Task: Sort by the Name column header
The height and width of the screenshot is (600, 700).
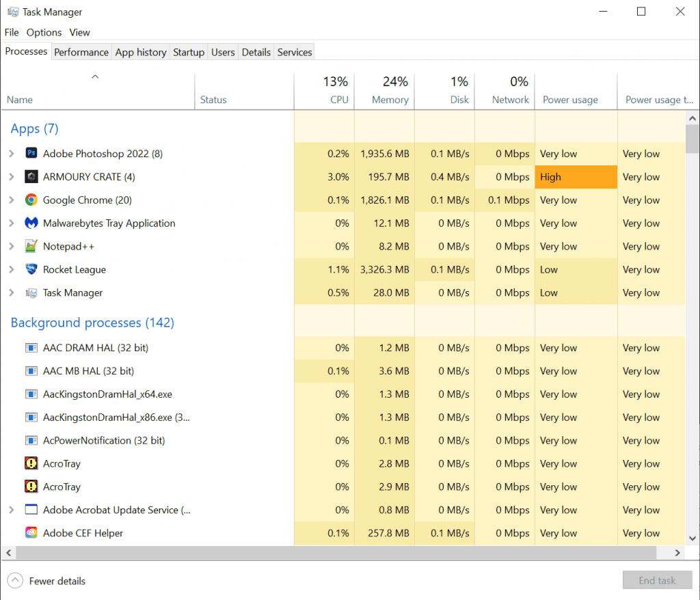Action: (x=97, y=92)
